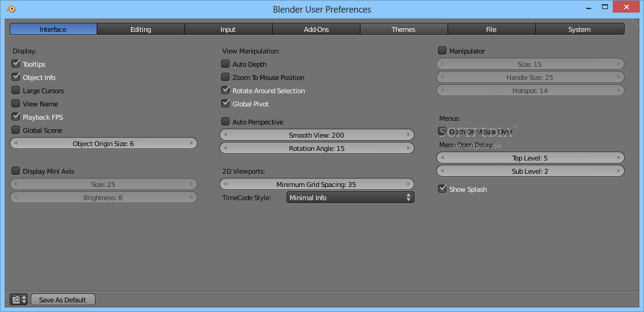Decrease Smooth View value with left arrow

coord(225,135)
